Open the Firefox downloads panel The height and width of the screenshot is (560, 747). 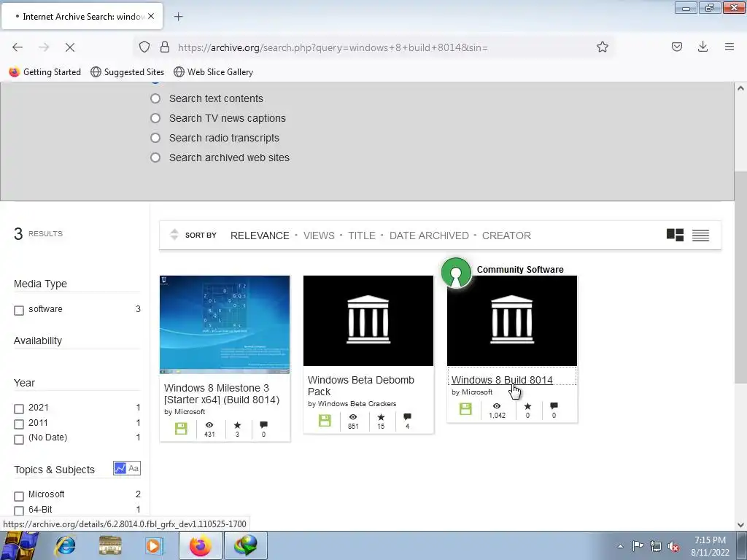click(x=703, y=47)
